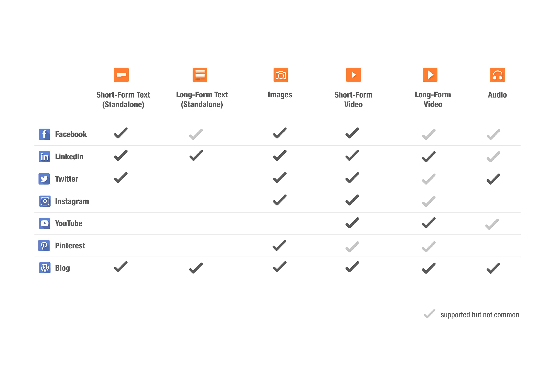
Task: Click the Long-Form Text document icon
Action: pyautogui.click(x=200, y=75)
